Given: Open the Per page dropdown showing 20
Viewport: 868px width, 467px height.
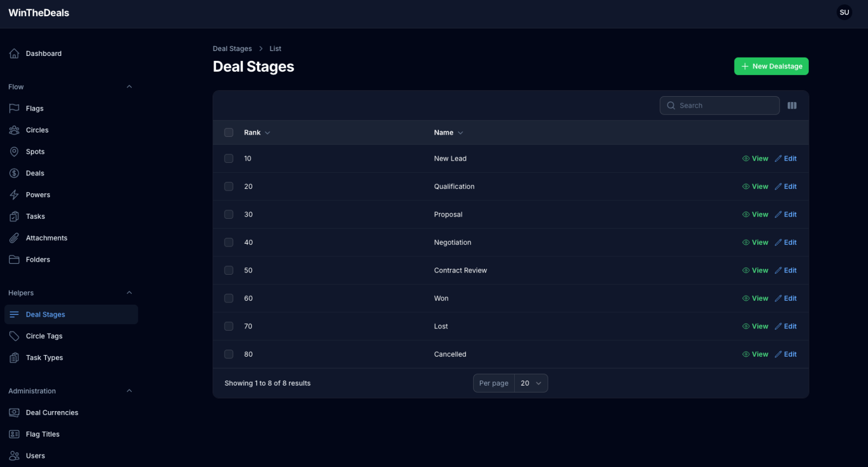Looking at the screenshot, I should point(531,383).
